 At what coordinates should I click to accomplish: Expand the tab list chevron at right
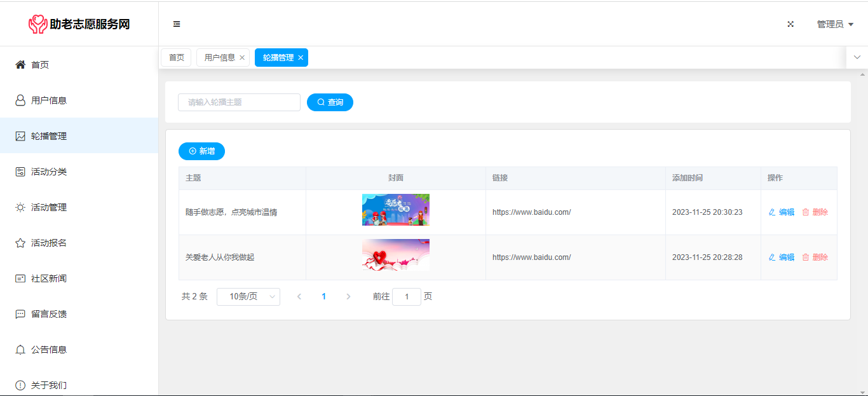857,57
